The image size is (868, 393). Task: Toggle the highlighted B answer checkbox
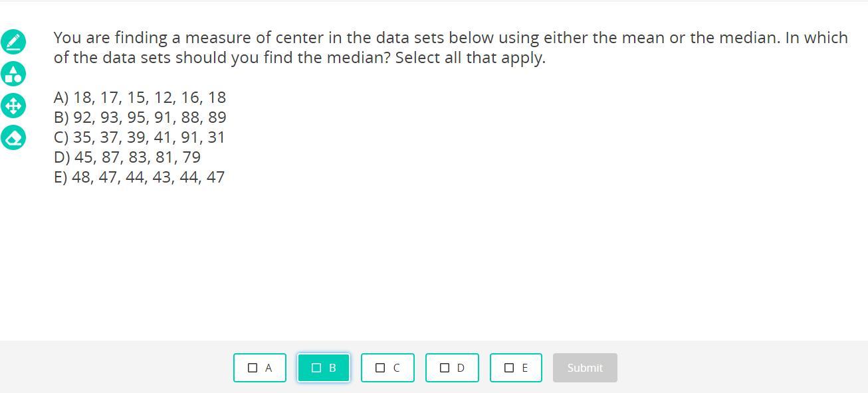pyautogui.click(x=324, y=368)
